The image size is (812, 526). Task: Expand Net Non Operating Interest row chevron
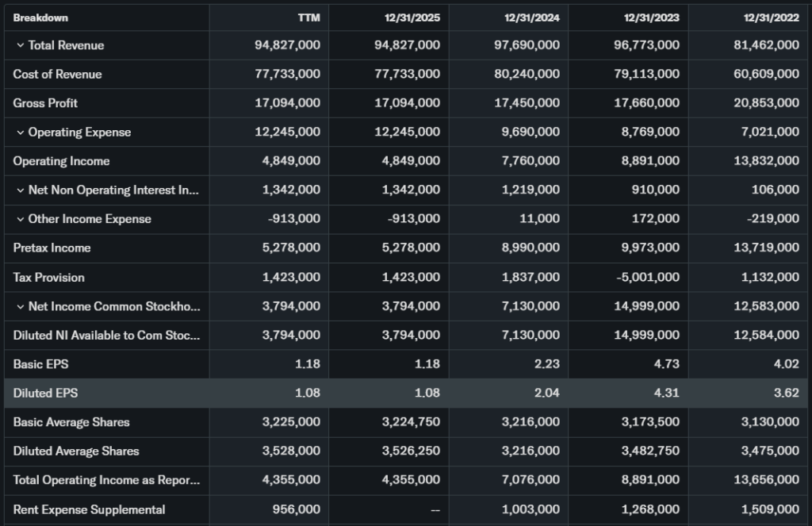coord(20,190)
